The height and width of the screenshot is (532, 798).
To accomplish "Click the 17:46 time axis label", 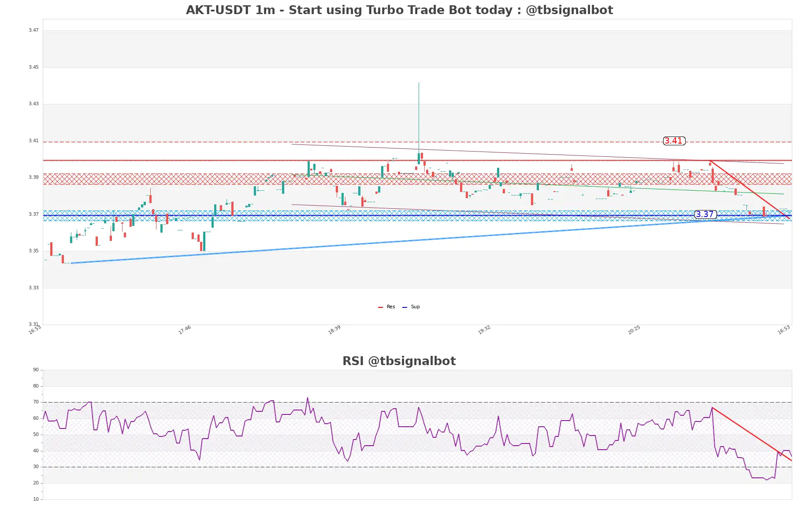I will click(x=185, y=330).
